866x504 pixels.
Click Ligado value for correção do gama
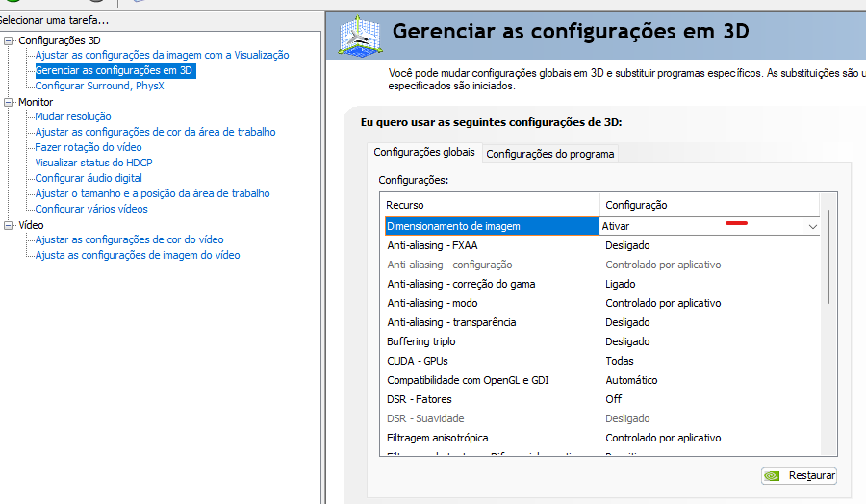[621, 285]
